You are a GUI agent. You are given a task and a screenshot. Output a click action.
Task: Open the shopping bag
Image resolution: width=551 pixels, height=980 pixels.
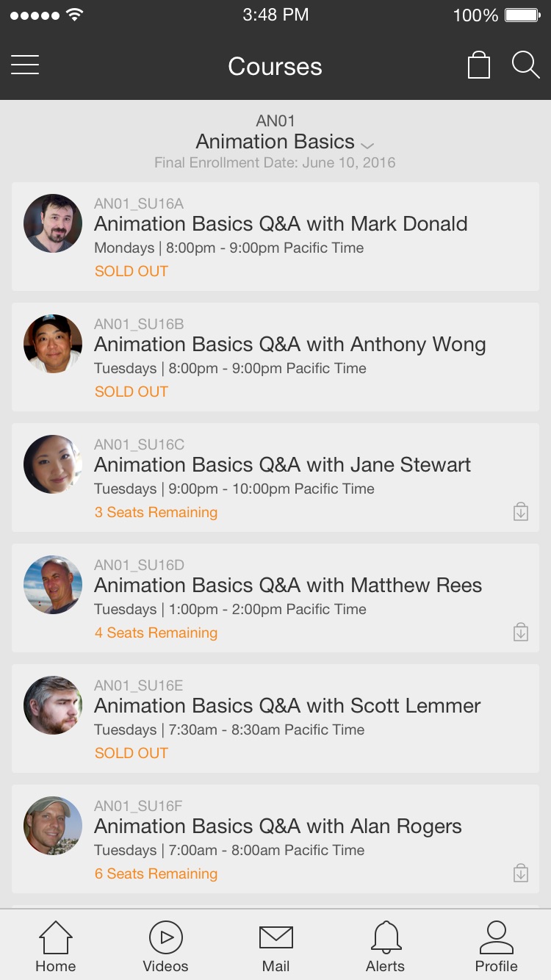tap(479, 65)
